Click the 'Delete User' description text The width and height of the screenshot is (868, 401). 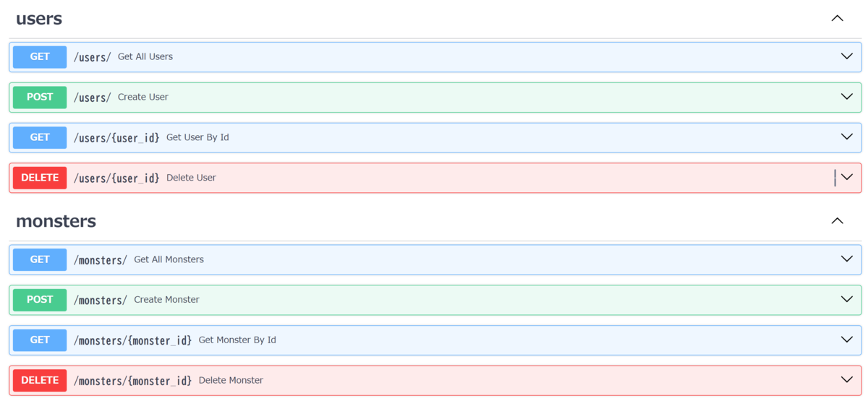click(x=191, y=178)
